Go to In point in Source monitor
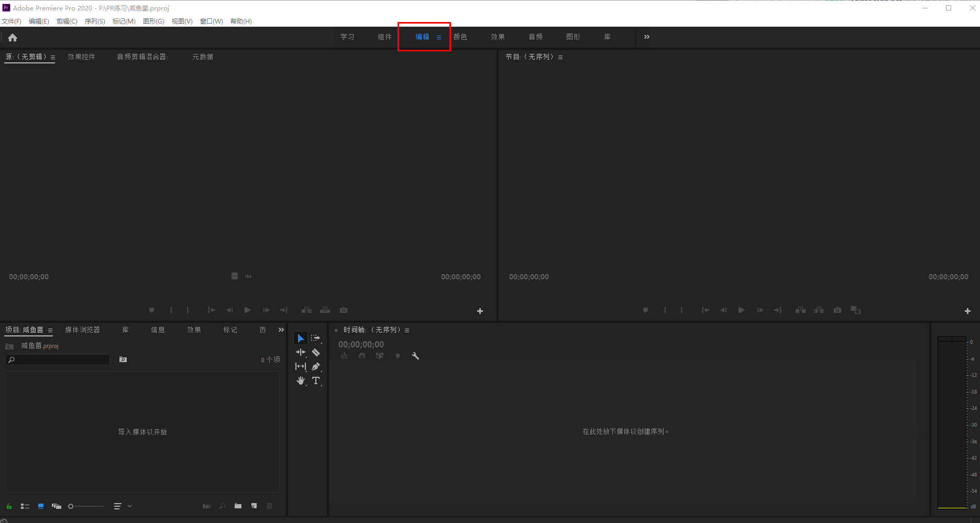Screen dimensions: 980x523 coord(211,310)
